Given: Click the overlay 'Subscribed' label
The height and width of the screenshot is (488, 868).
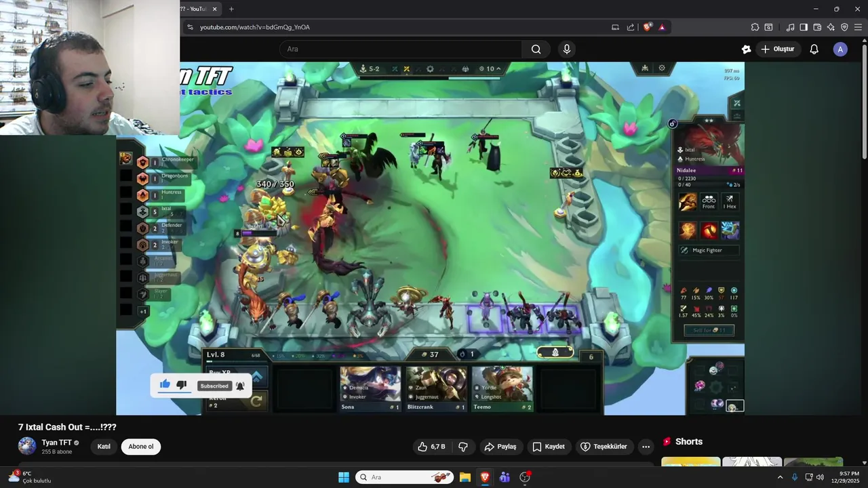Looking at the screenshot, I should click(214, 386).
